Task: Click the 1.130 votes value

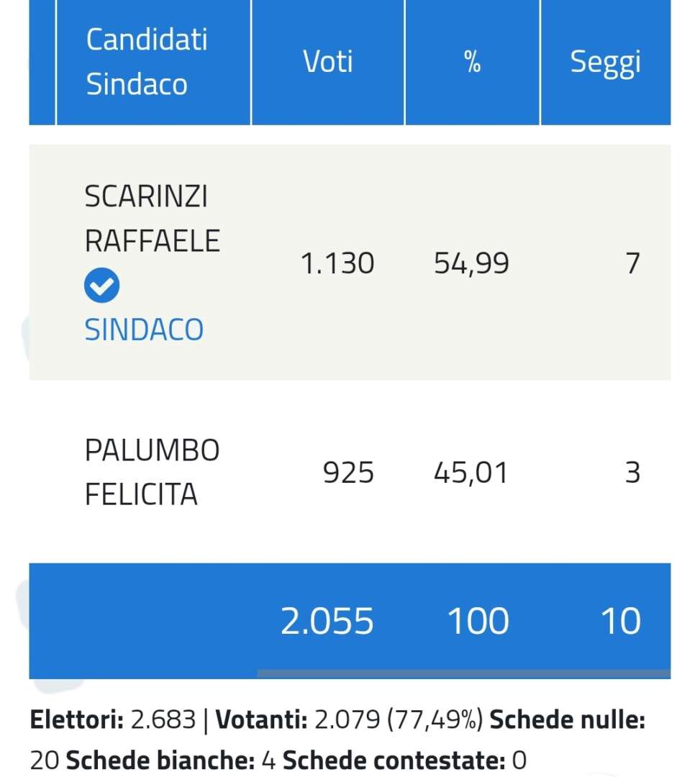Action: (x=337, y=263)
